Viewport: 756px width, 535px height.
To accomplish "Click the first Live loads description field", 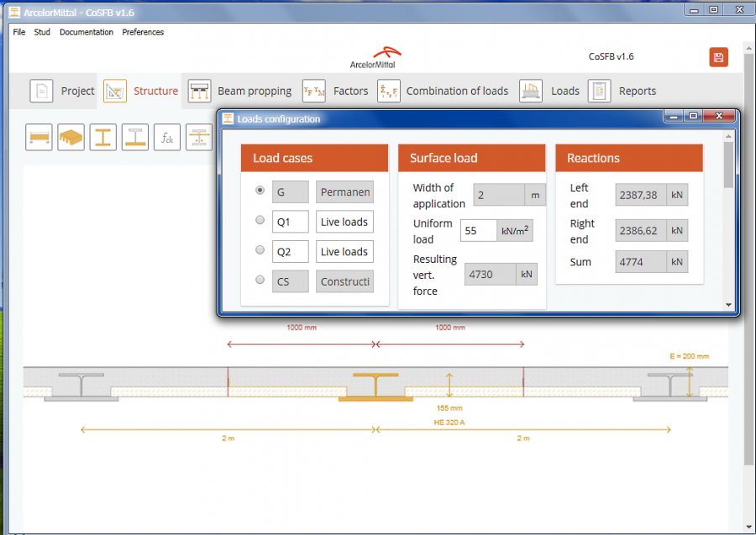I will 344,222.
